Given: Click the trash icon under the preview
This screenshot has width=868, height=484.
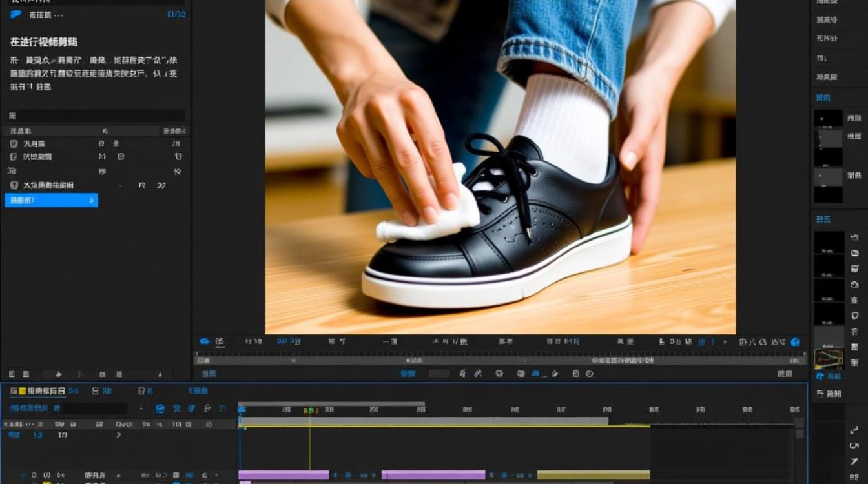Looking at the screenshot, I should point(575,374).
